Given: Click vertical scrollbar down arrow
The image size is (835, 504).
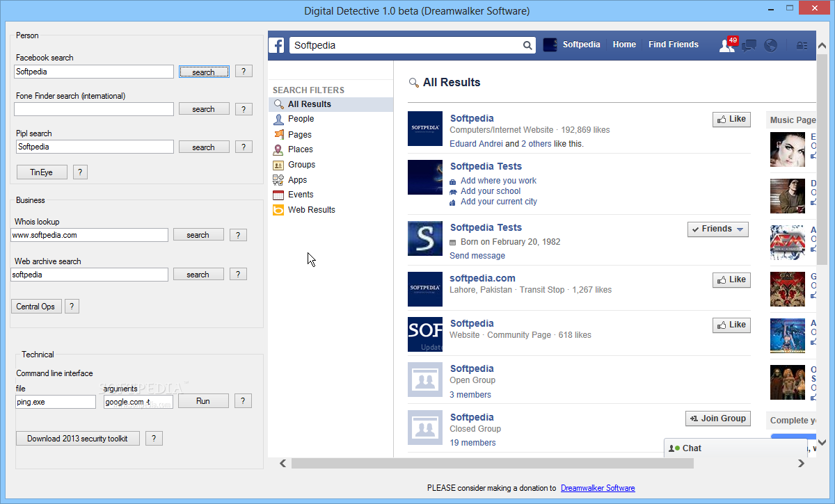Looking at the screenshot, I should pyautogui.click(x=822, y=441).
